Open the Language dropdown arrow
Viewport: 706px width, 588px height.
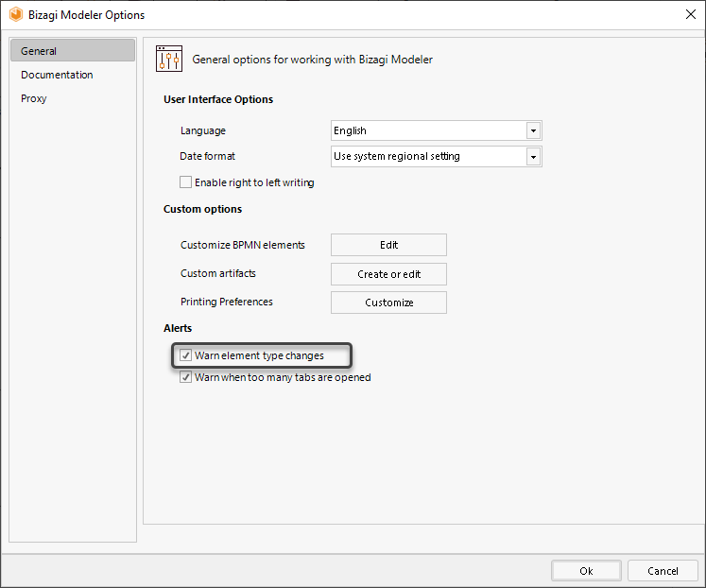533,131
